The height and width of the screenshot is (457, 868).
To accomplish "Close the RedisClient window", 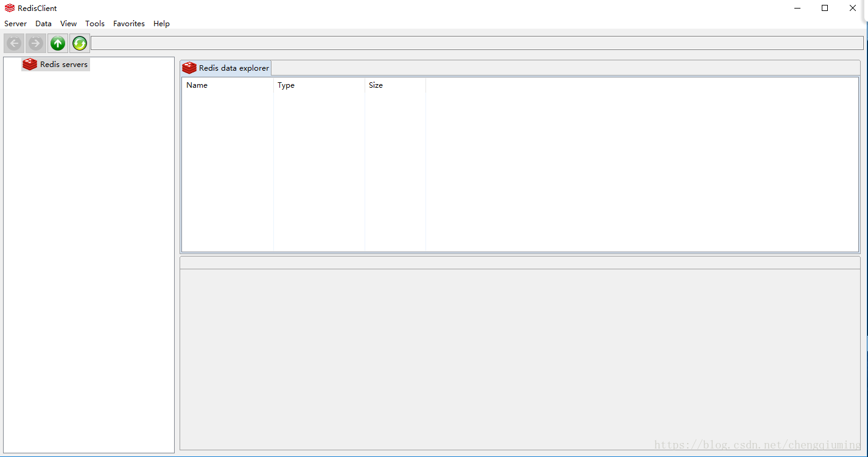I will coord(853,8).
